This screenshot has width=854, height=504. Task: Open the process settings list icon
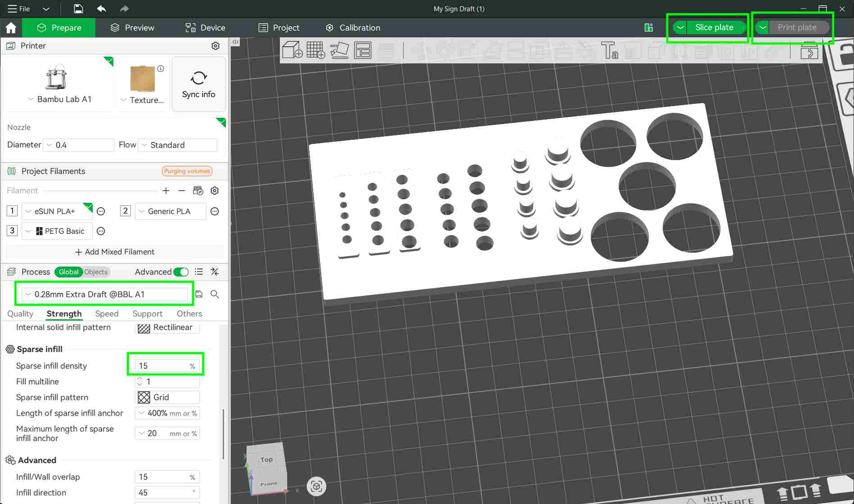click(x=198, y=272)
